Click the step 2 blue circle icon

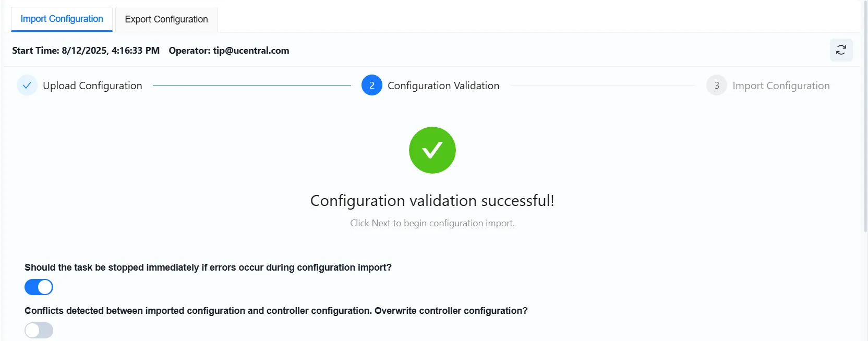pyautogui.click(x=372, y=86)
